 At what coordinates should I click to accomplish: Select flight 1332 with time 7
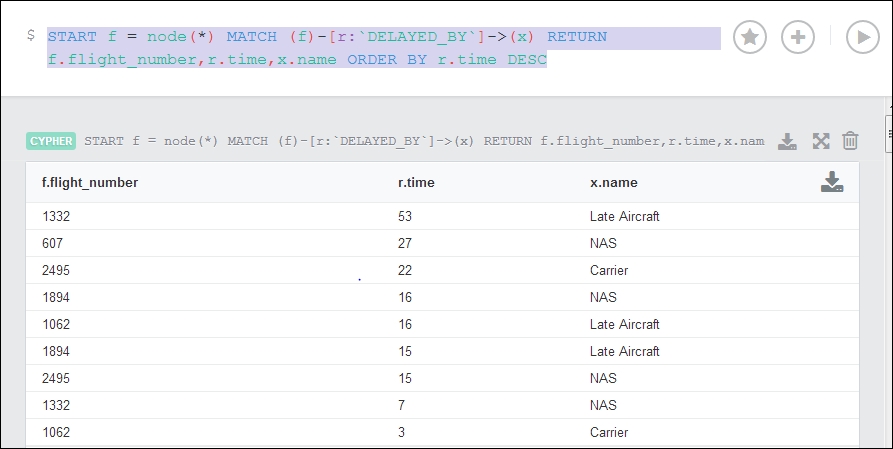[56, 405]
